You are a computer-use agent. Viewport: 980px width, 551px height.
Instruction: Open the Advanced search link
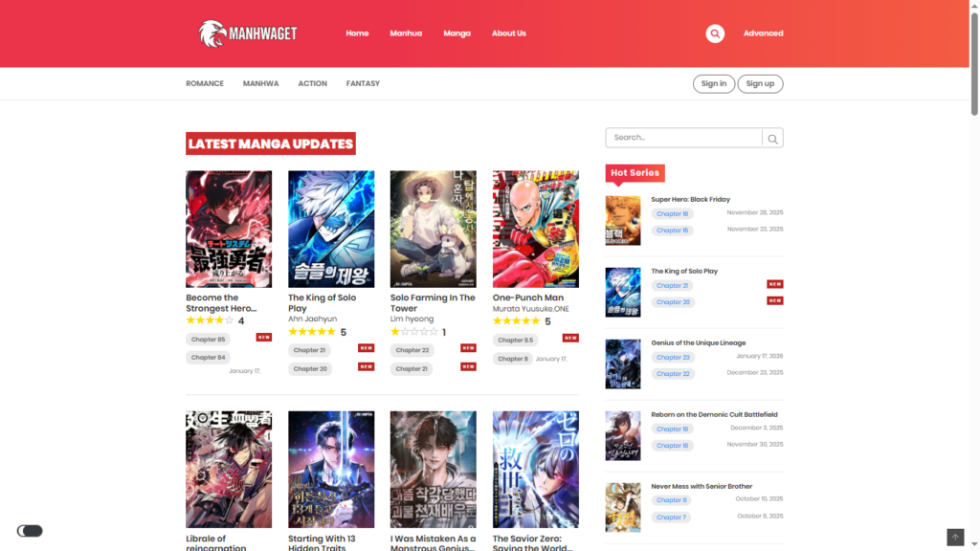[763, 33]
